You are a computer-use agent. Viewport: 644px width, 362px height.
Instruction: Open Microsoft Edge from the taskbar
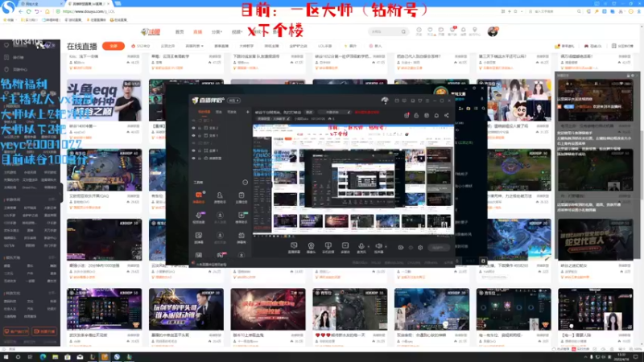(x=43, y=357)
